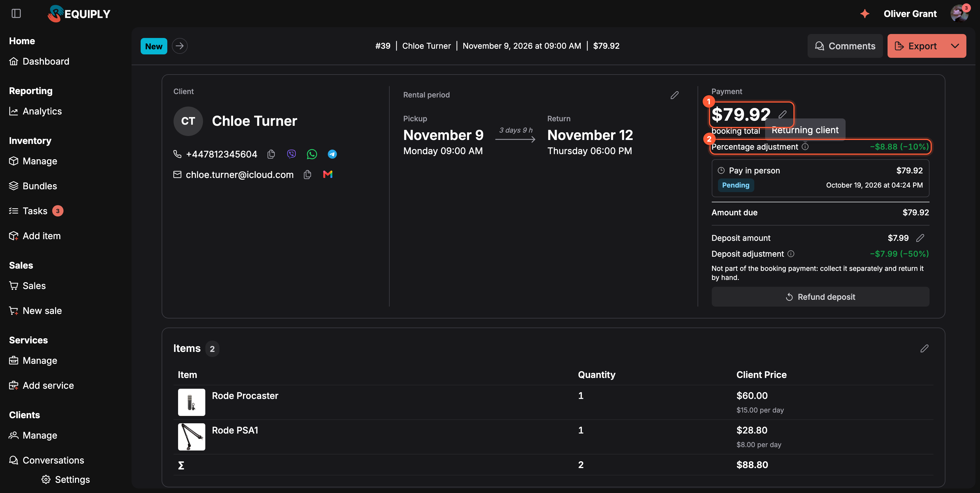Start a New sale
The width and height of the screenshot is (980, 493).
pyautogui.click(x=35, y=311)
